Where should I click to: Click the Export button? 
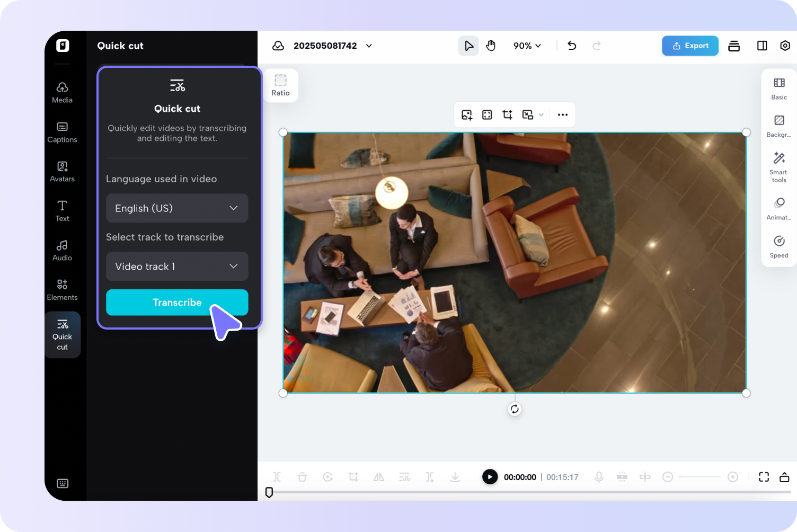coord(690,46)
